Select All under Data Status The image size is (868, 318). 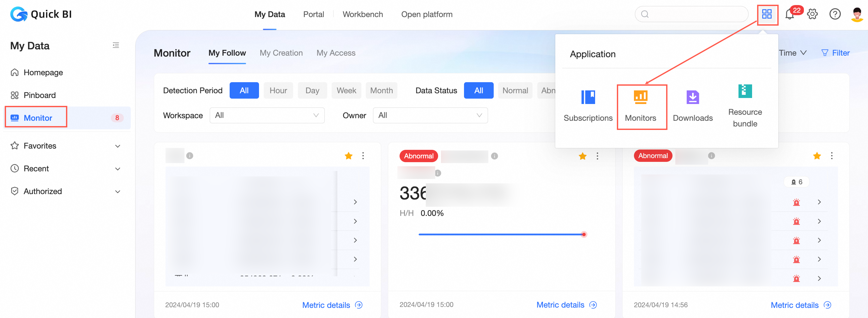(x=479, y=90)
